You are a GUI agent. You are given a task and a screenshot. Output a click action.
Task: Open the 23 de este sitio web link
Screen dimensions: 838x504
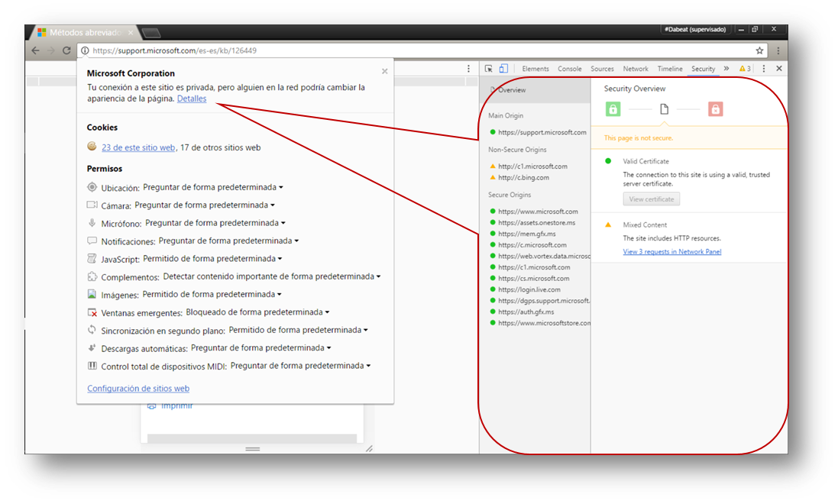click(138, 147)
